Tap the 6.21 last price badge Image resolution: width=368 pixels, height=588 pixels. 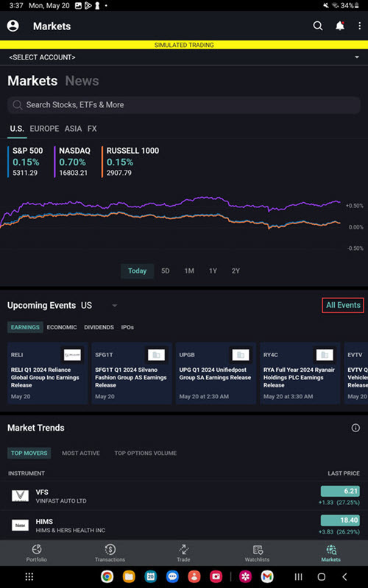[340, 491]
